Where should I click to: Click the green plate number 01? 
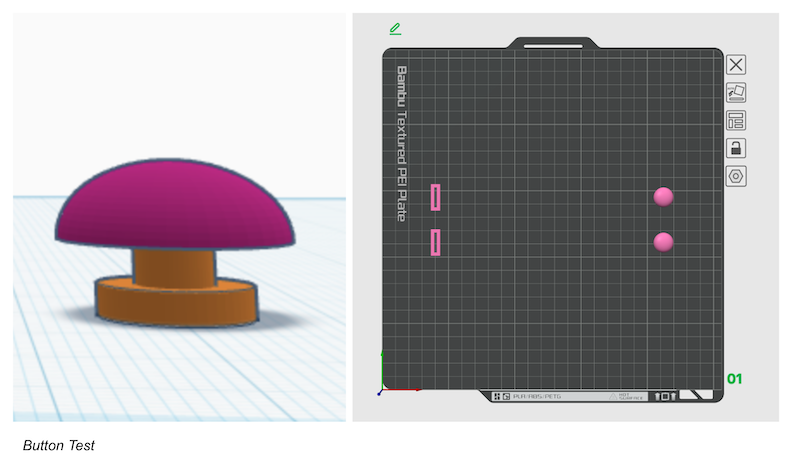point(735,379)
